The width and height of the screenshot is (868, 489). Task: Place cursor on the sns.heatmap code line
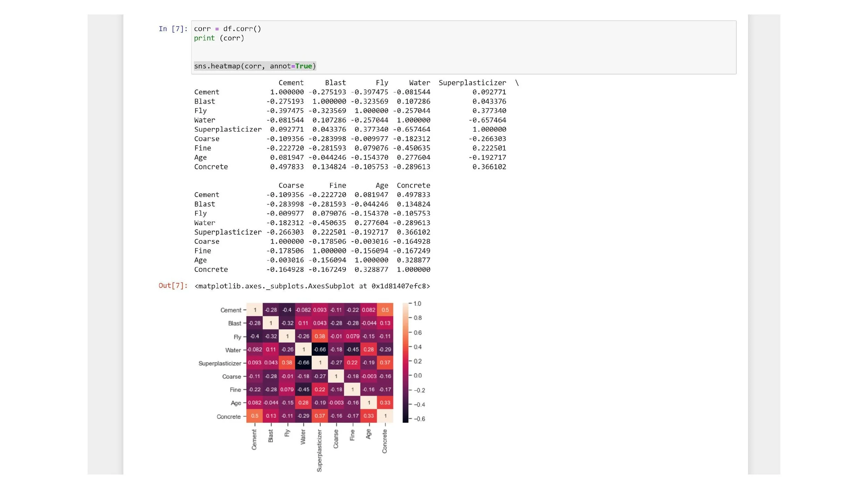[x=254, y=66]
